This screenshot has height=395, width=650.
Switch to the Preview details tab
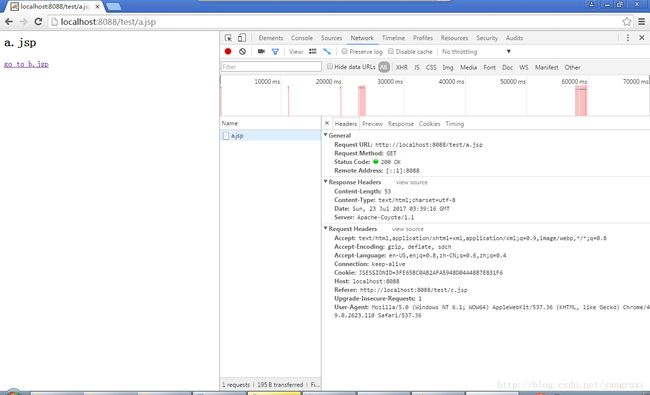372,124
